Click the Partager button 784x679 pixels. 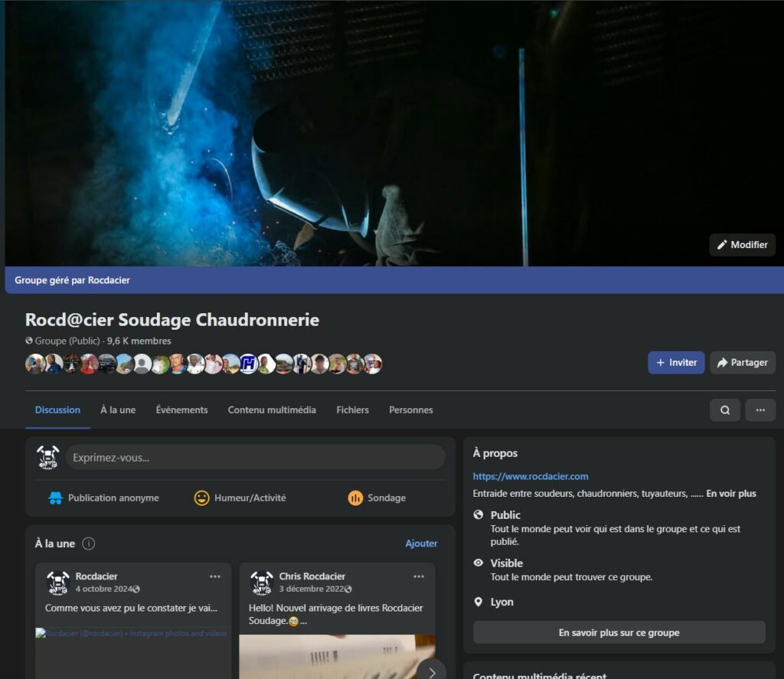point(743,363)
